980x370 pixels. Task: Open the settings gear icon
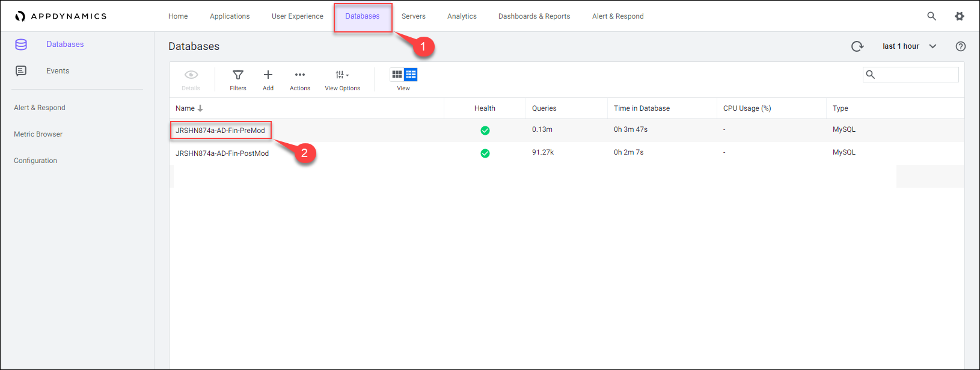click(x=959, y=16)
